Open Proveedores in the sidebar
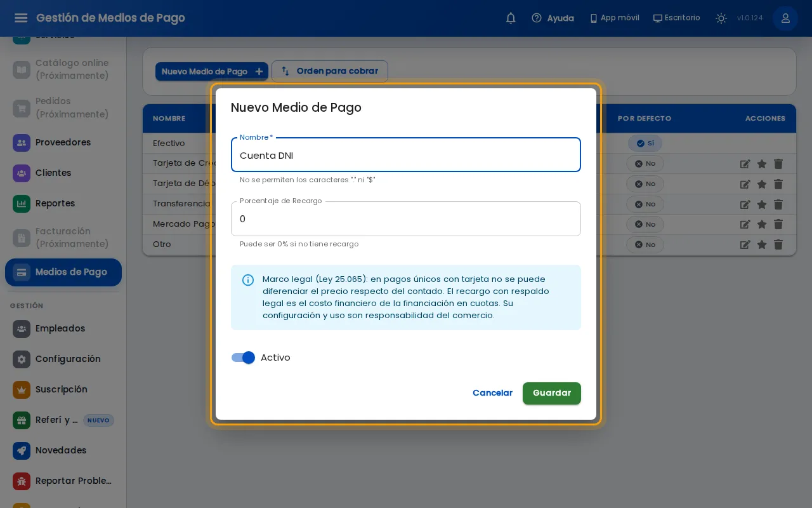The height and width of the screenshot is (508, 812). pyautogui.click(x=63, y=142)
